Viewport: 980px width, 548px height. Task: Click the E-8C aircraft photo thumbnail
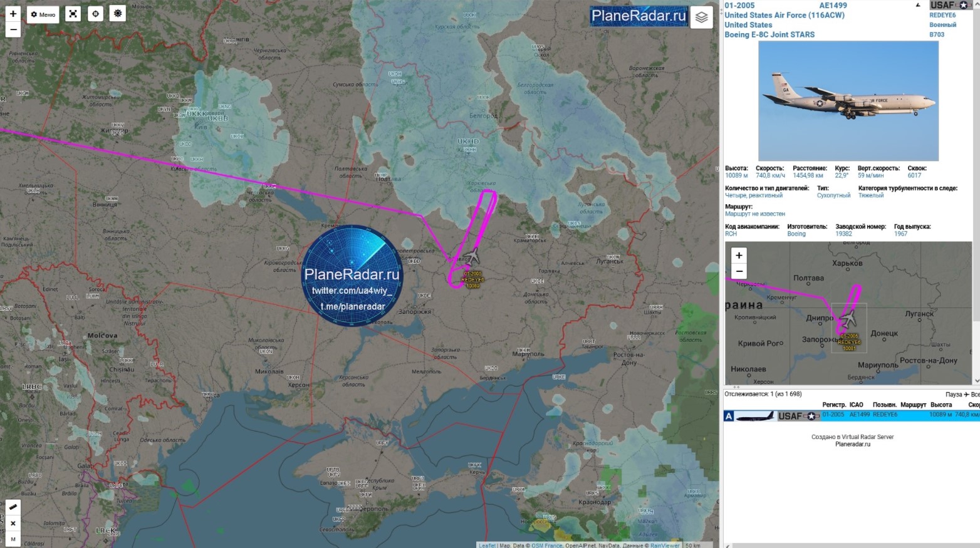848,101
